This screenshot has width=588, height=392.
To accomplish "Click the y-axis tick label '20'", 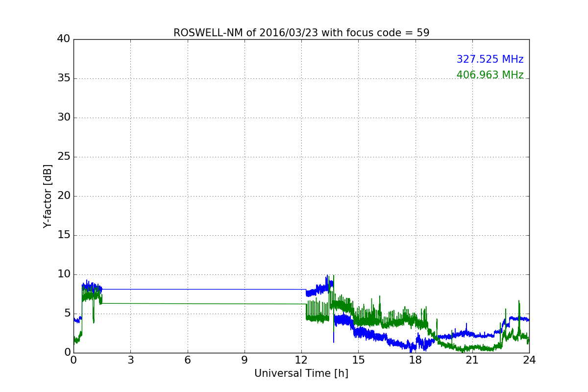I will click(x=64, y=196).
